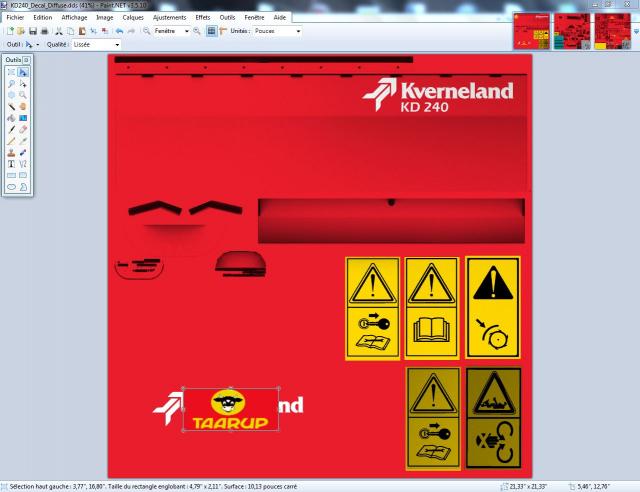Viewport: 640px width, 492px height.
Task: Cut the selection with the scissors icon
Action: click(59, 31)
